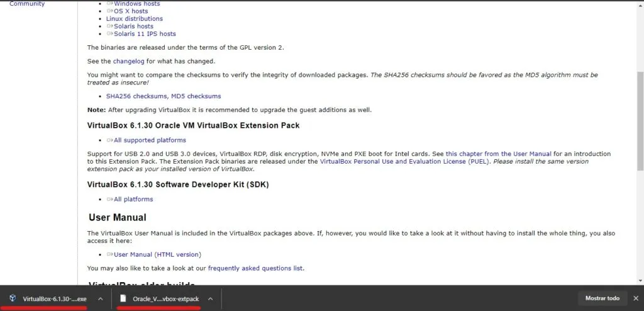Close the downloads bar
Image resolution: width=644 pixels, height=311 pixels.
pyautogui.click(x=636, y=298)
